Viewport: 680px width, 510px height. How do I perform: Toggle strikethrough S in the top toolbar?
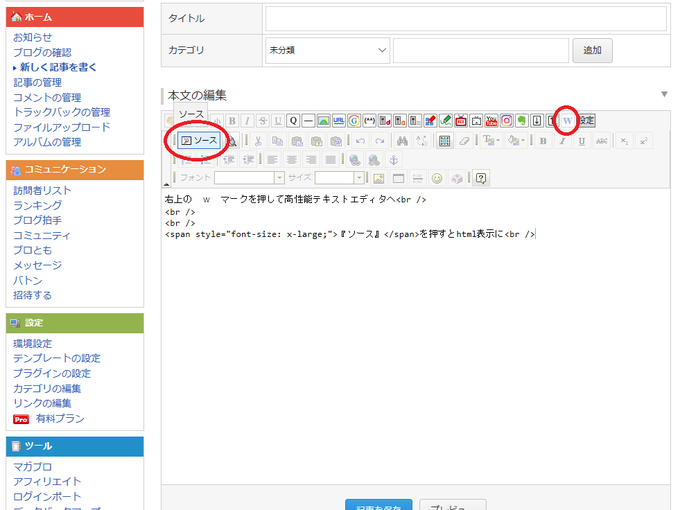262,121
